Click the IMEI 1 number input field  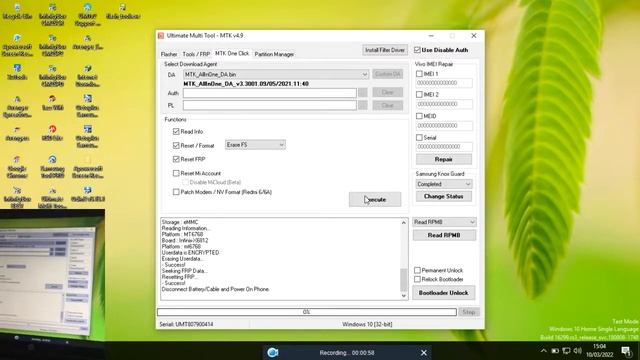point(444,83)
